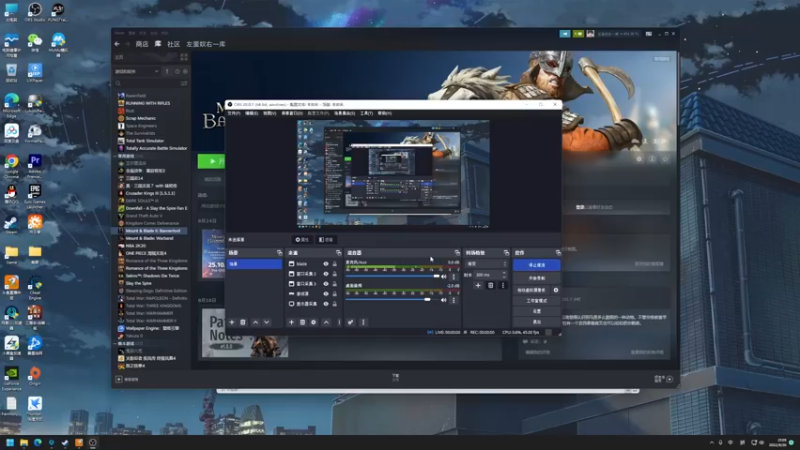Open the Tools (T) menu in OBS

366,113
